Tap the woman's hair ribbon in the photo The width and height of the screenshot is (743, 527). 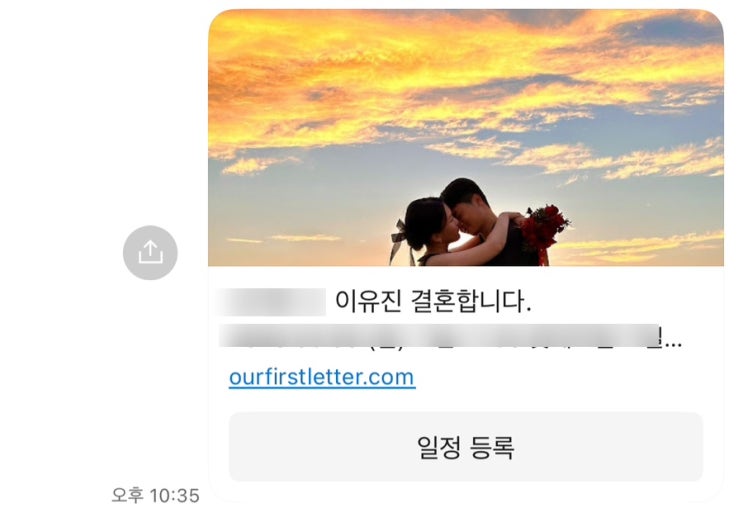pos(398,239)
